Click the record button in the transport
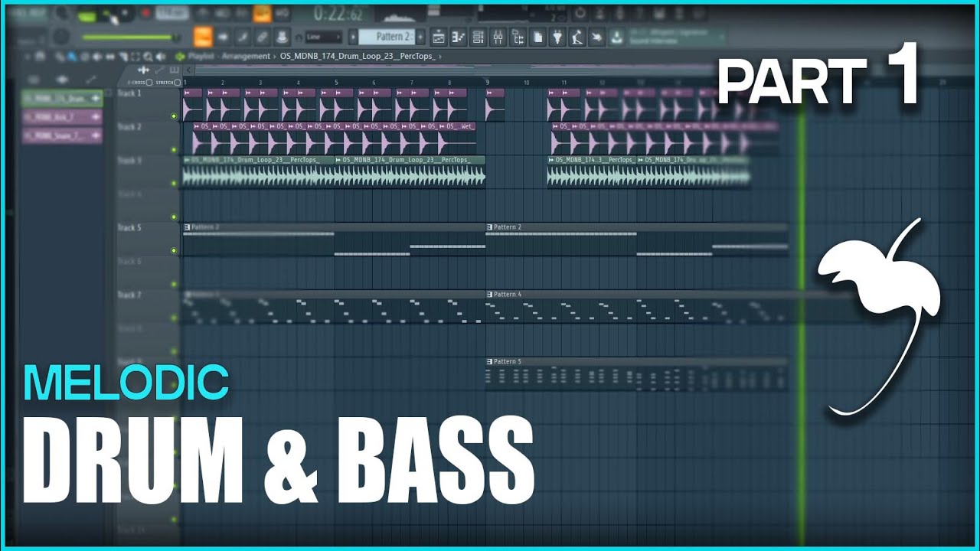980x551 pixels. 145,13
